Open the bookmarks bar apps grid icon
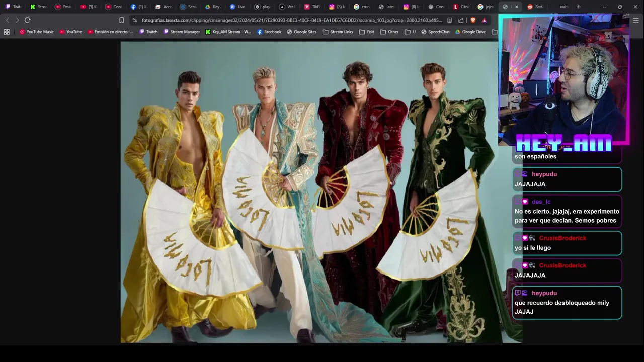 [x=7, y=32]
